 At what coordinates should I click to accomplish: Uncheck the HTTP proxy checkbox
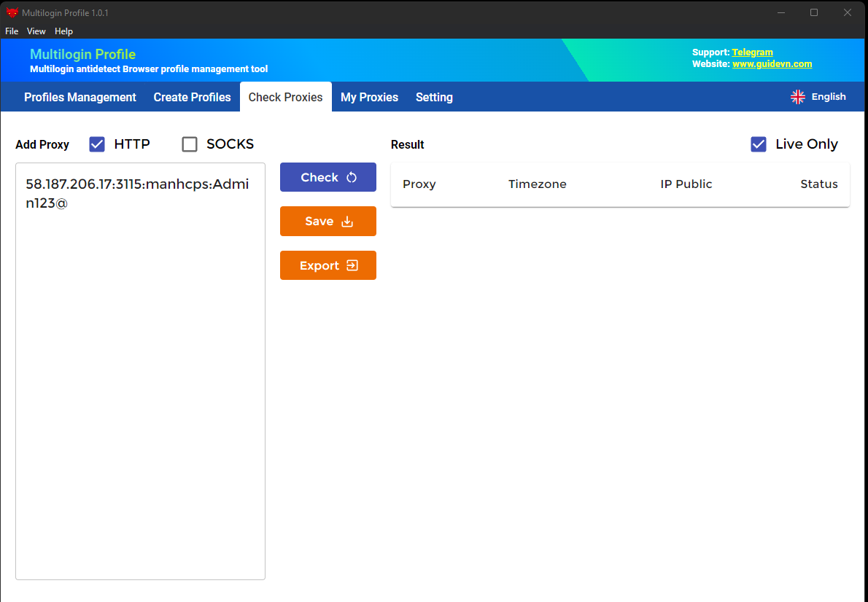(97, 144)
